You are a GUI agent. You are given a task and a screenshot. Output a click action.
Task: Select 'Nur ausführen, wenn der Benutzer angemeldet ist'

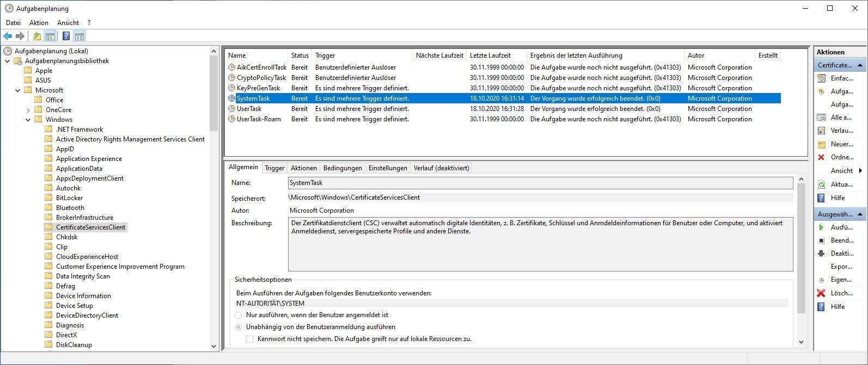coord(239,315)
